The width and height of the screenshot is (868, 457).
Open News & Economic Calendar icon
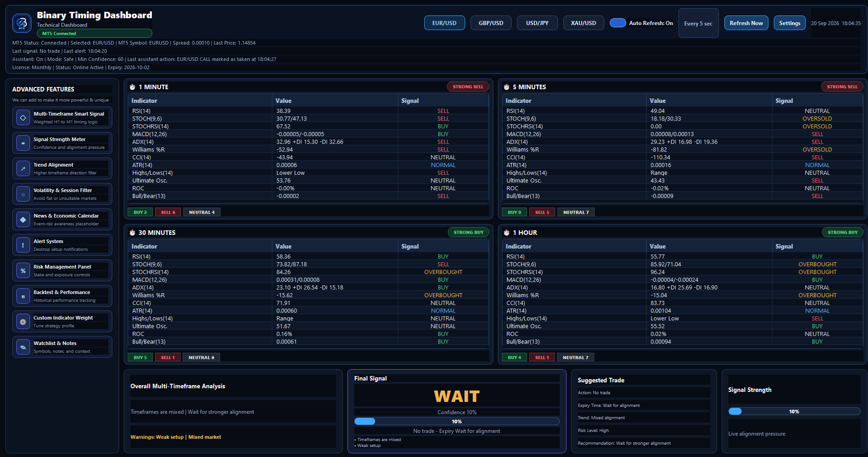23,219
